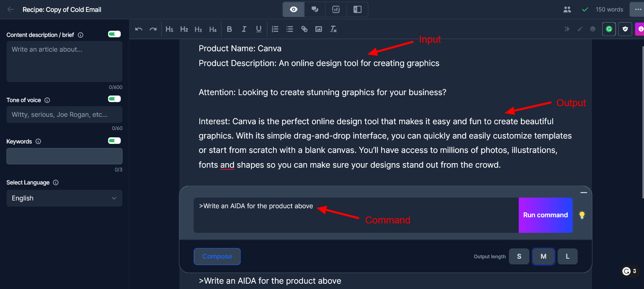Click the undo arrow icon
Screen dimensions: 644x289
[x=139, y=29]
